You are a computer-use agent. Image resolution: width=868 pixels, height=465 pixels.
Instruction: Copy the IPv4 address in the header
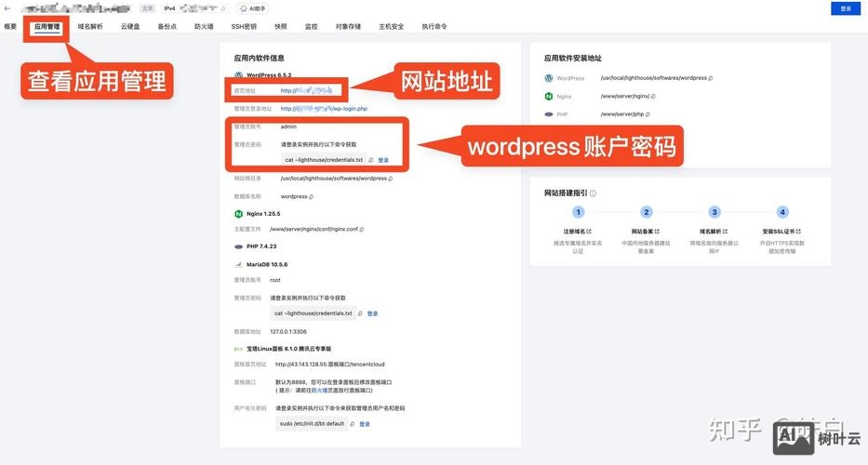point(223,9)
